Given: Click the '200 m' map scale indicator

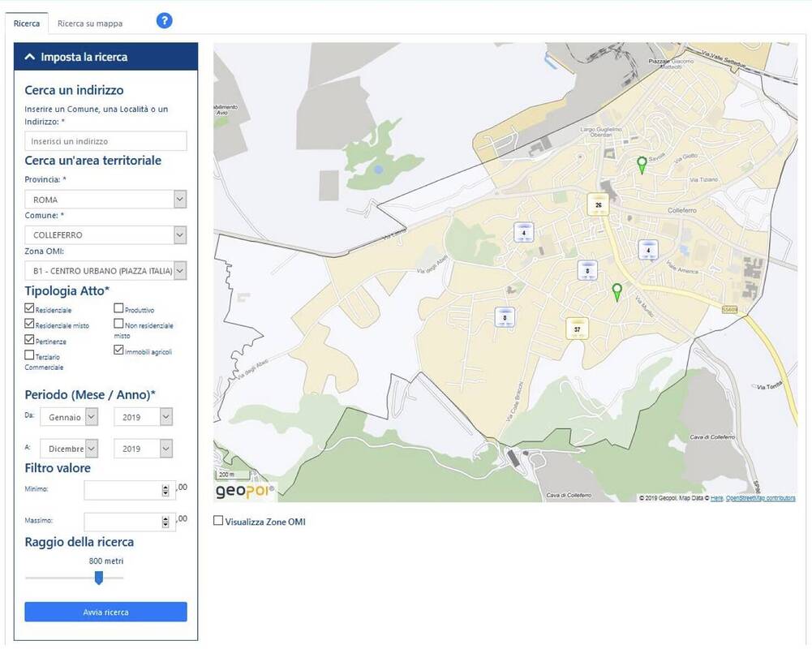Looking at the screenshot, I should (x=233, y=475).
